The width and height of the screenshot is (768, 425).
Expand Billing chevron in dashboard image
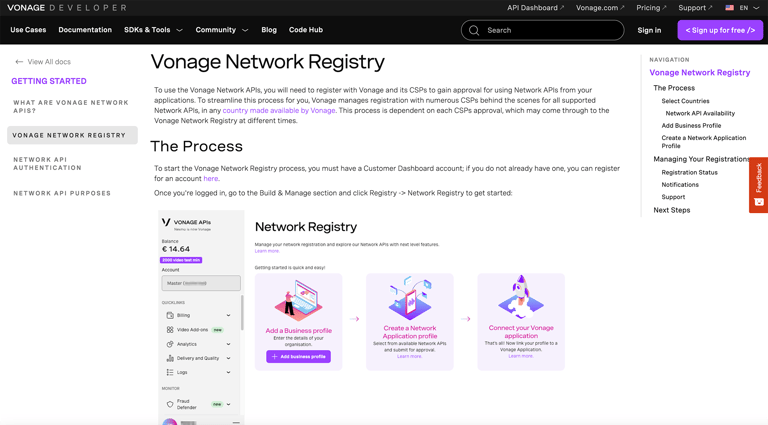(x=228, y=315)
